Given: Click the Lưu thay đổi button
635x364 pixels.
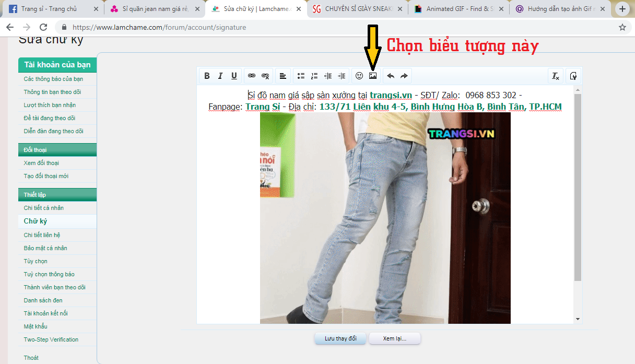Looking at the screenshot, I should [x=340, y=338].
